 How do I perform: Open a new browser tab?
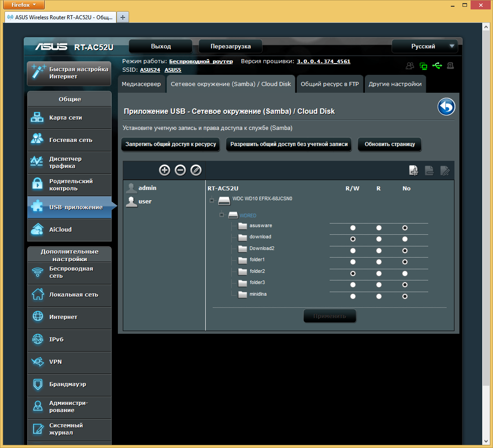click(x=123, y=17)
